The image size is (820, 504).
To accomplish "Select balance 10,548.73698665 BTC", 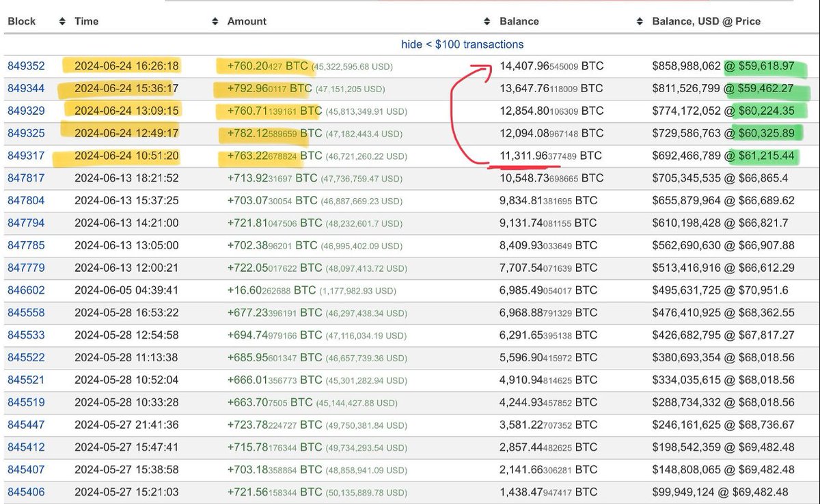I will [x=551, y=178].
